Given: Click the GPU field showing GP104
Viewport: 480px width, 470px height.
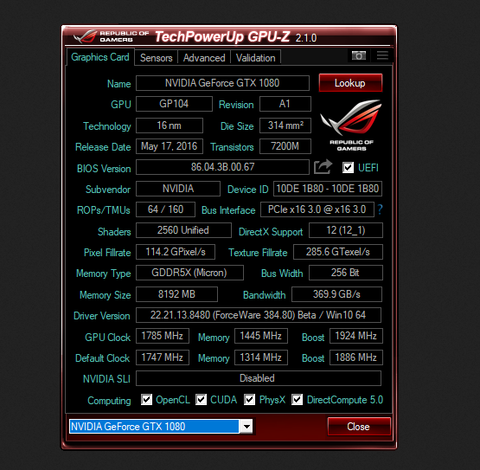Looking at the screenshot, I should 174,104.
